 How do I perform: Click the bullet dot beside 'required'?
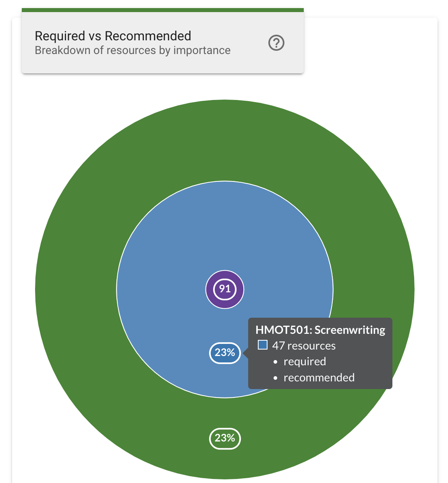[276, 362]
